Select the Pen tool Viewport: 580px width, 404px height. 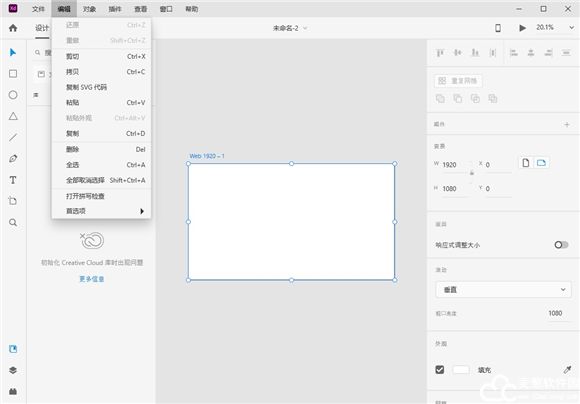13,159
